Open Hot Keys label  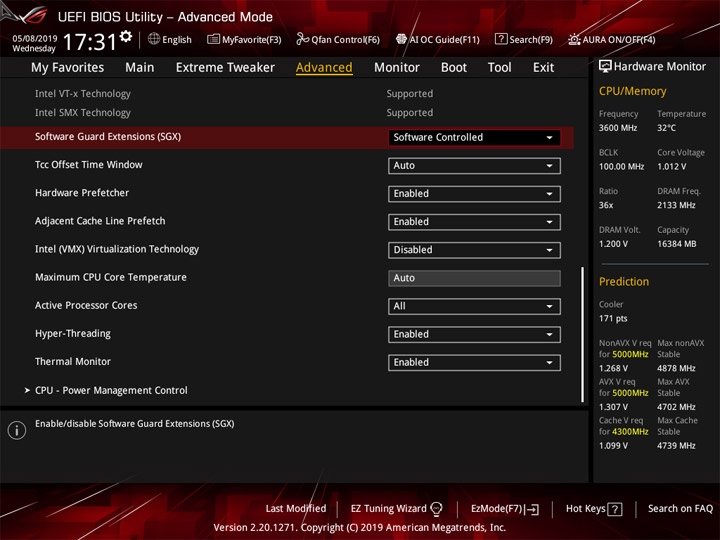coord(585,508)
